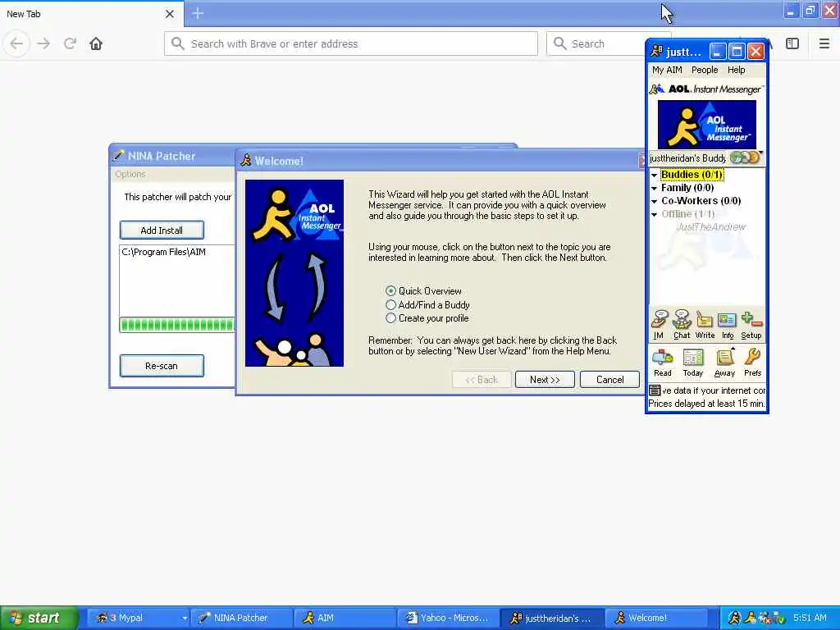Collapse the Buddies group
This screenshot has height=630, width=840.
tap(654, 176)
